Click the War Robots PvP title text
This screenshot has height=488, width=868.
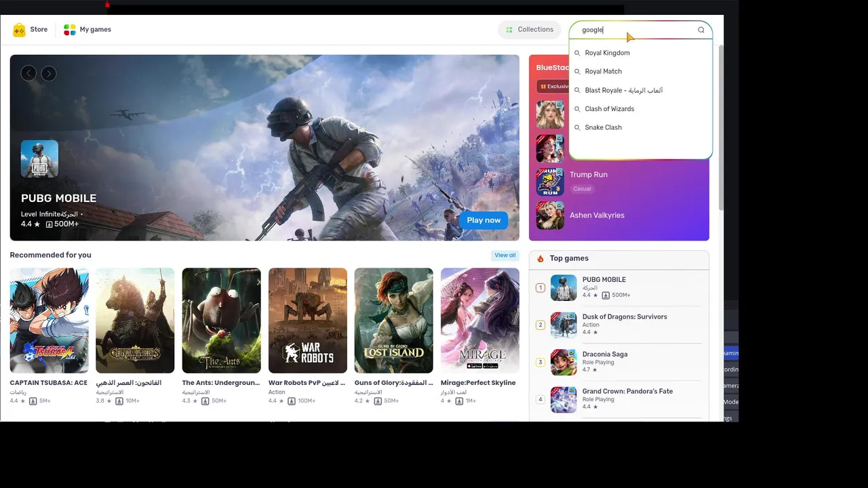(308, 383)
